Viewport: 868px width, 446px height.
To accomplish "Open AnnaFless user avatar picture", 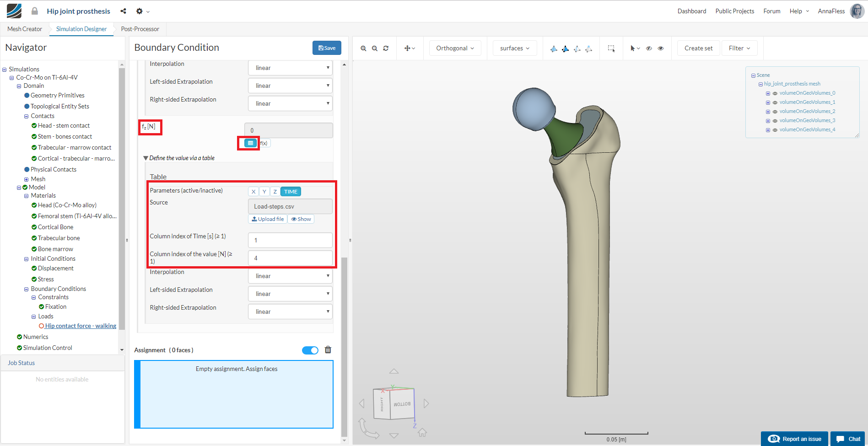I will [x=857, y=11].
